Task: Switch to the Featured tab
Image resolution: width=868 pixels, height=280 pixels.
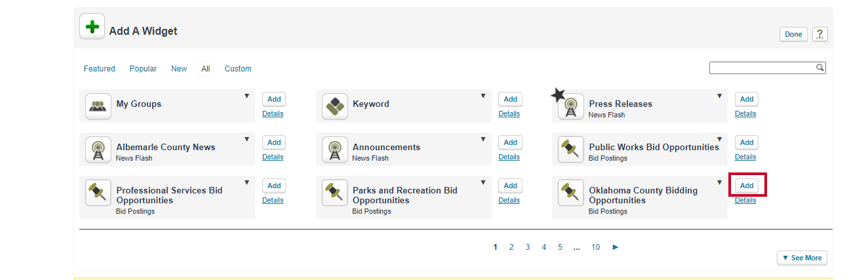Action: pos(100,69)
